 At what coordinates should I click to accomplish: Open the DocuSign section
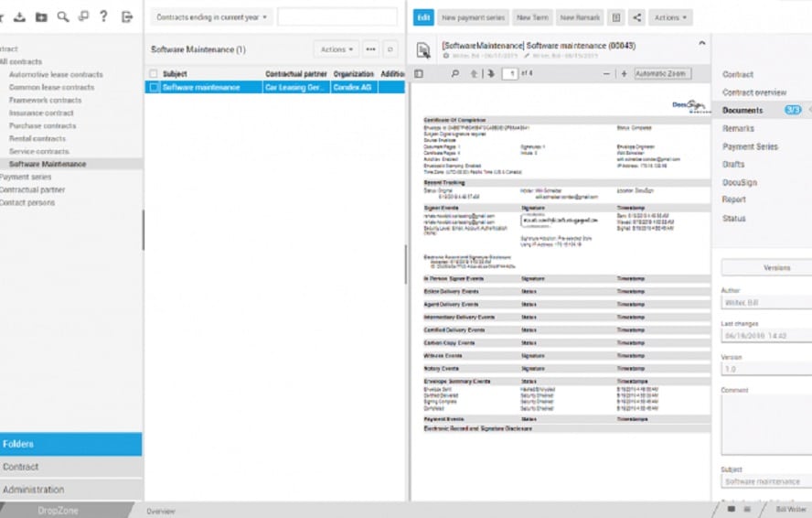pos(740,182)
